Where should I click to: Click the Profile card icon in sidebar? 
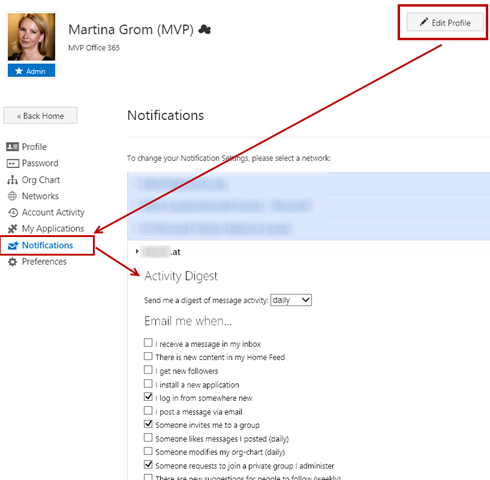[x=12, y=147]
